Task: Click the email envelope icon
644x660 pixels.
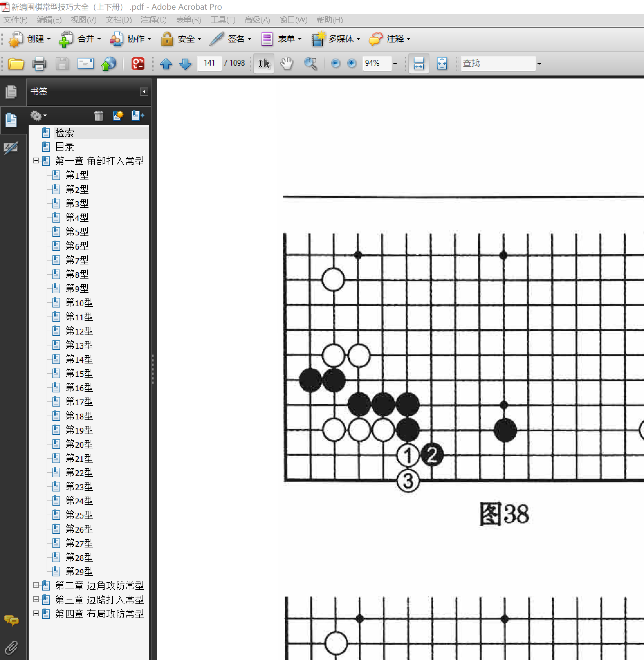Action: point(86,63)
